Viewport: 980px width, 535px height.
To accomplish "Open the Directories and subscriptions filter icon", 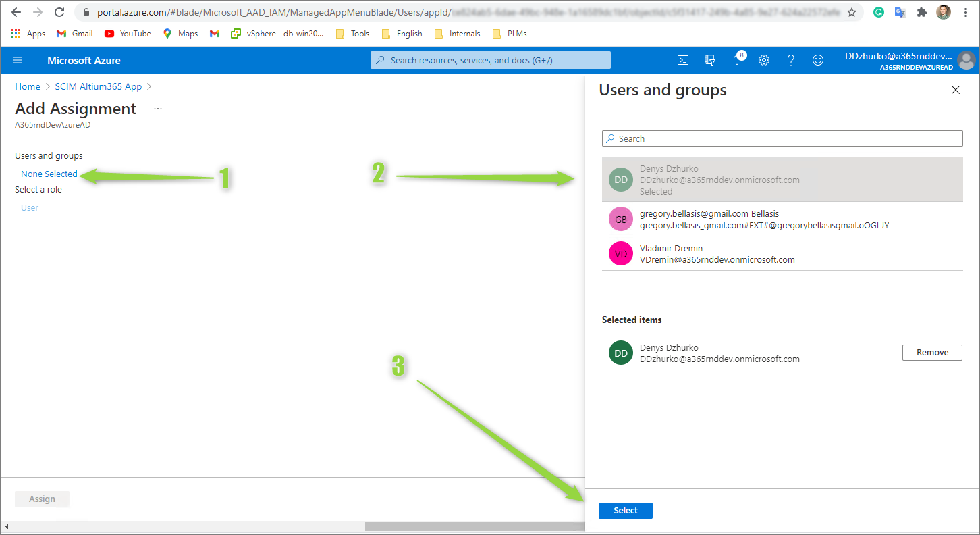I will pos(710,60).
